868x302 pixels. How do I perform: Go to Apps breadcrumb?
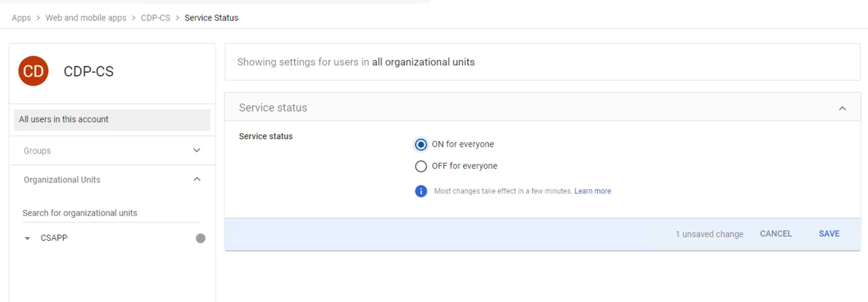coord(21,18)
